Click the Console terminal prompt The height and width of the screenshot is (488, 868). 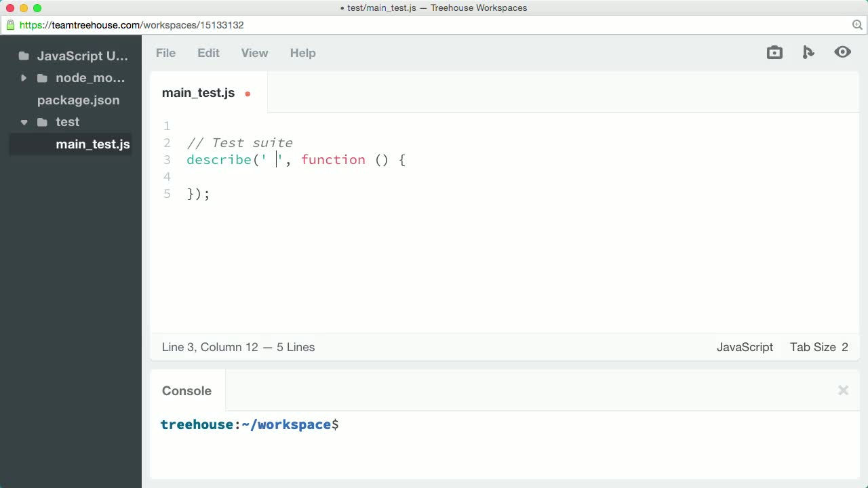coord(250,424)
